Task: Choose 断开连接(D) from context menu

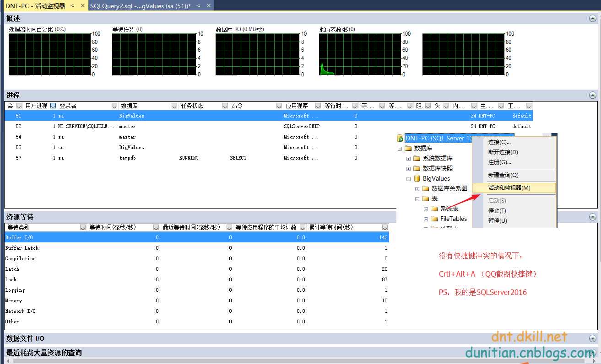Action: tap(514, 152)
